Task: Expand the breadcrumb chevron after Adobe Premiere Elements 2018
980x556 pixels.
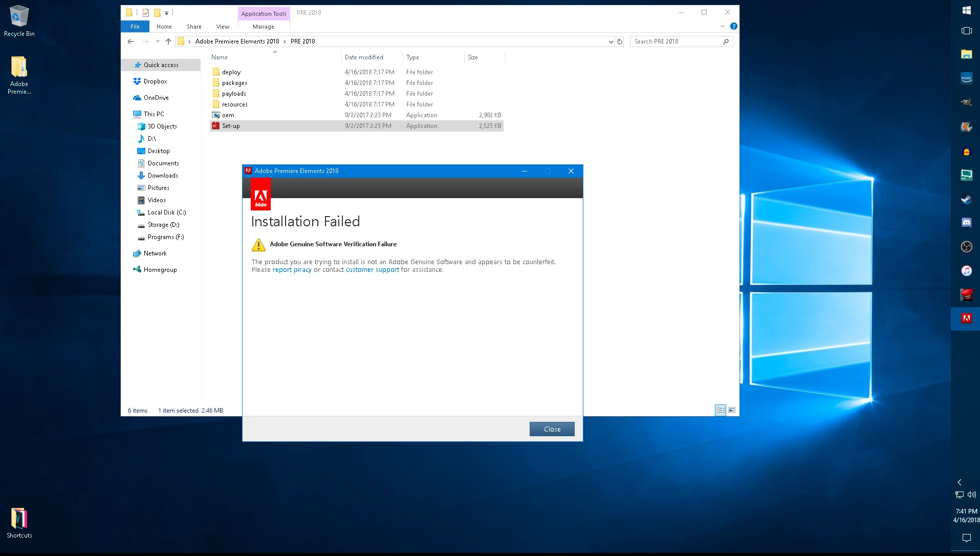Action: click(285, 41)
